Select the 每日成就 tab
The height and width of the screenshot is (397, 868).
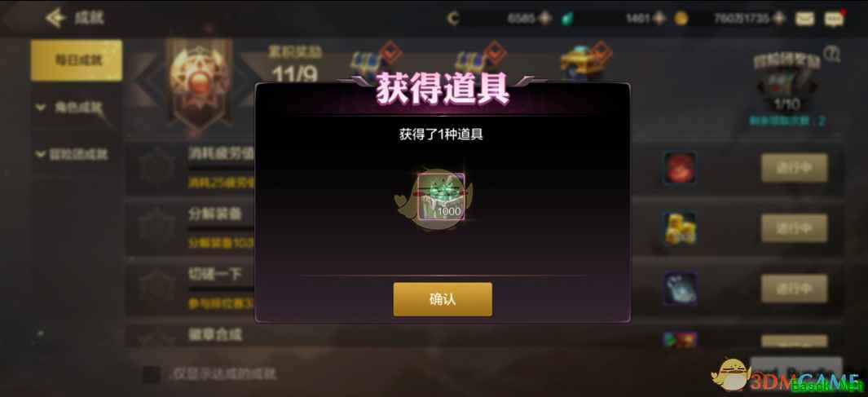pos(77,60)
